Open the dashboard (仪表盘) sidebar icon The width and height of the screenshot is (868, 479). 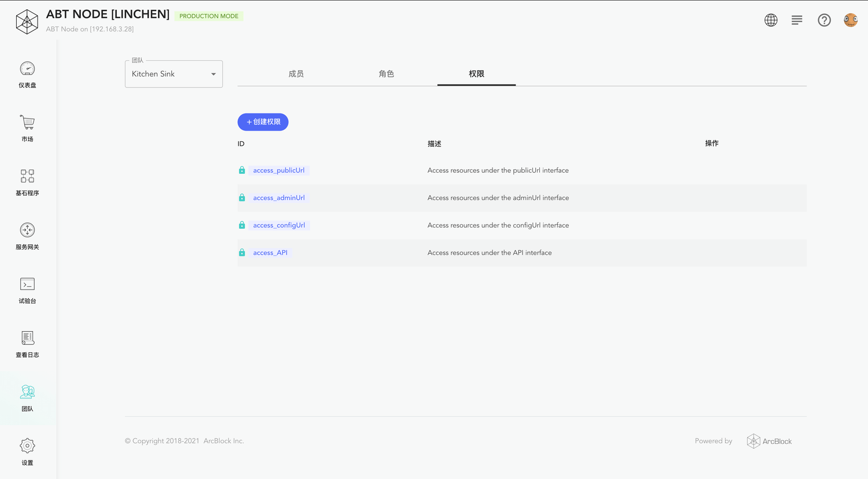(27, 69)
